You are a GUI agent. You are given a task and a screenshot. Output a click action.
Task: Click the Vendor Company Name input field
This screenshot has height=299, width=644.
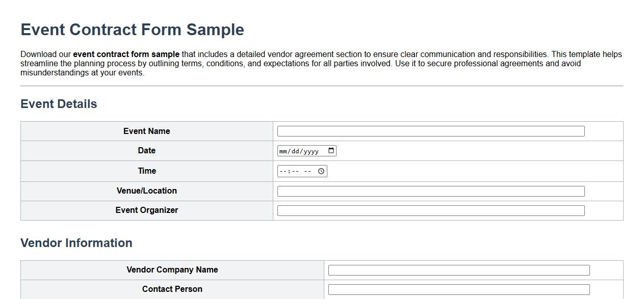click(459, 270)
